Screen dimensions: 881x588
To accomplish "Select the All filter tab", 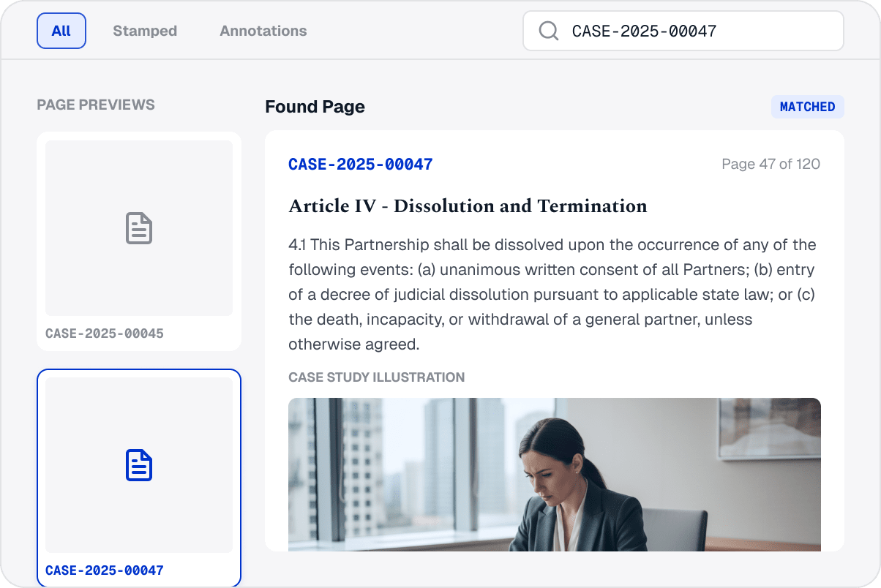I will point(61,31).
